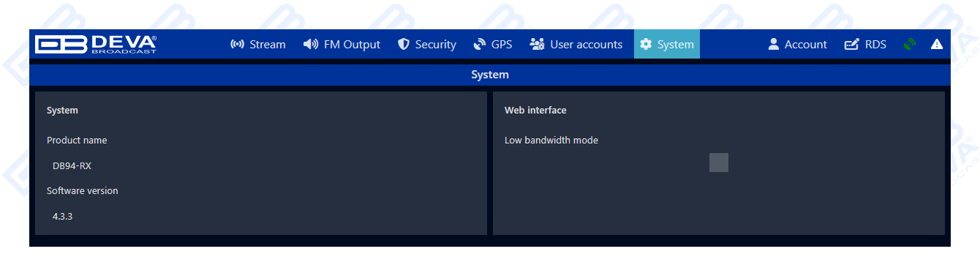This screenshot has height=276, width=980.
Task: Open the RDS link
Action: pyautogui.click(x=866, y=45)
